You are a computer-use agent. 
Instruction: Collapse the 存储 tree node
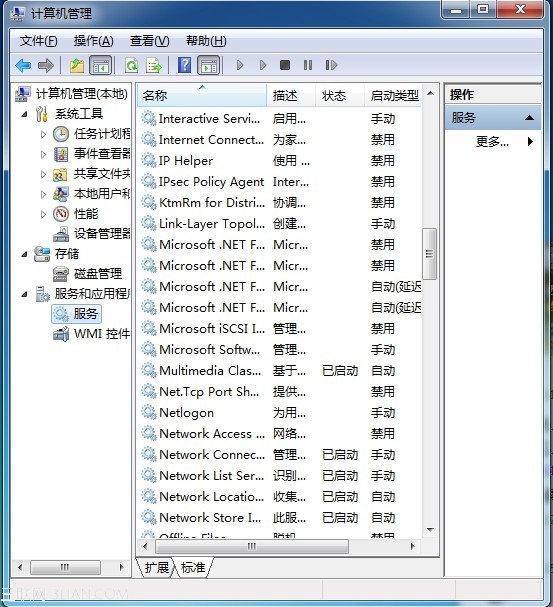click(x=24, y=254)
